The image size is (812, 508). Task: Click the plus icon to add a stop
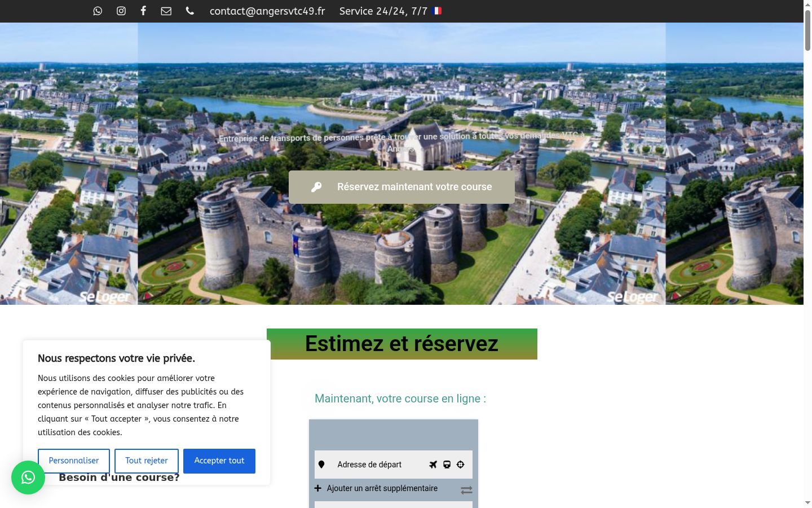318,488
